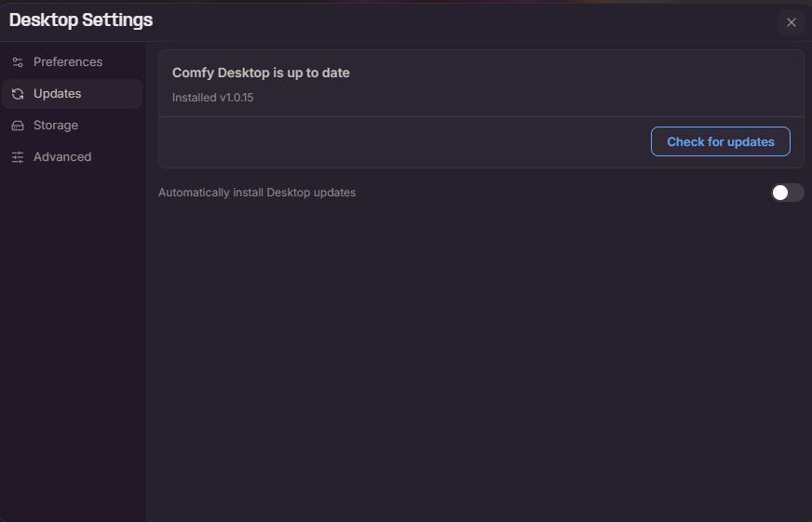Click the dark track of the updates switch
The height and width of the screenshot is (522, 812).
pos(796,193)
